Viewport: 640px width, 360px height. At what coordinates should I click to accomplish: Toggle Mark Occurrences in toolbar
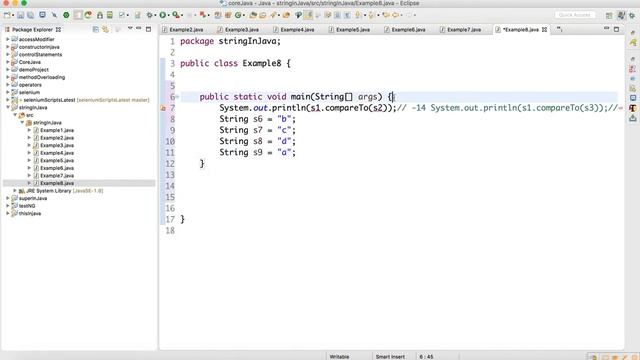click(x=308, y=15)
